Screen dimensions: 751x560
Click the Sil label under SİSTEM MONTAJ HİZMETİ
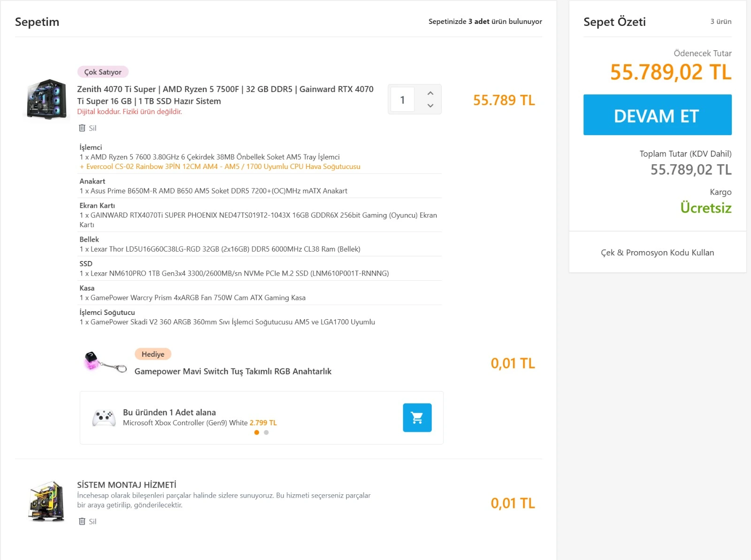point(92,522)
